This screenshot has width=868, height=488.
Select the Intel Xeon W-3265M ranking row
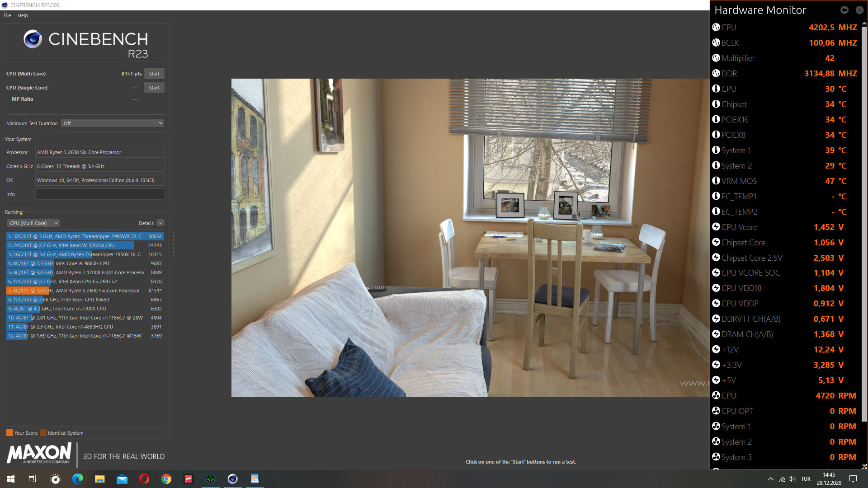85,245
